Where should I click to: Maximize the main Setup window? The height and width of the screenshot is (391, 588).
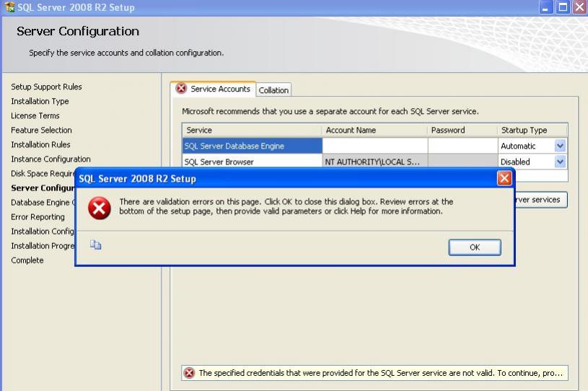point(563,7)
